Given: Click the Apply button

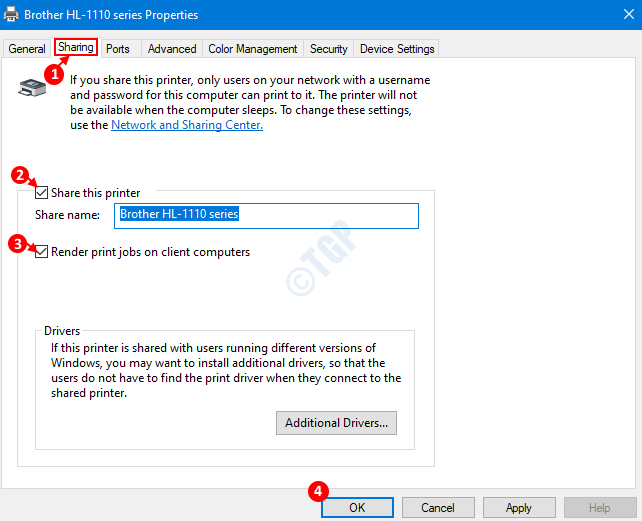Looking at the screenshot, I should pyautogui.click(x=519, y=507).
